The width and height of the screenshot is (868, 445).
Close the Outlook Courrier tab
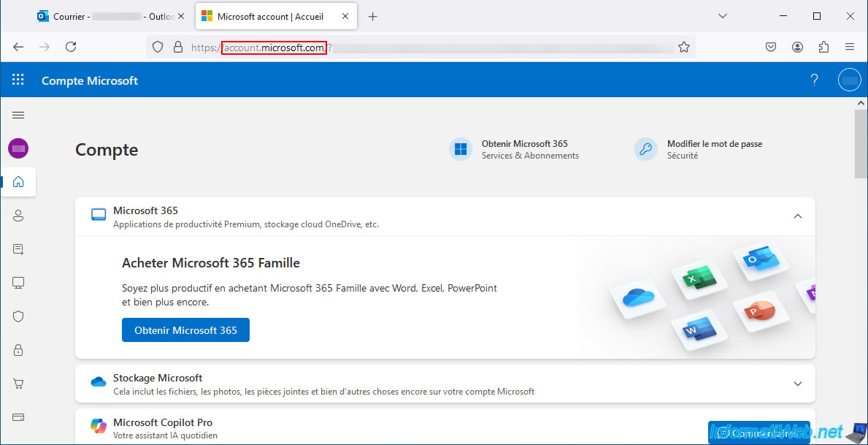pos(181,17)
